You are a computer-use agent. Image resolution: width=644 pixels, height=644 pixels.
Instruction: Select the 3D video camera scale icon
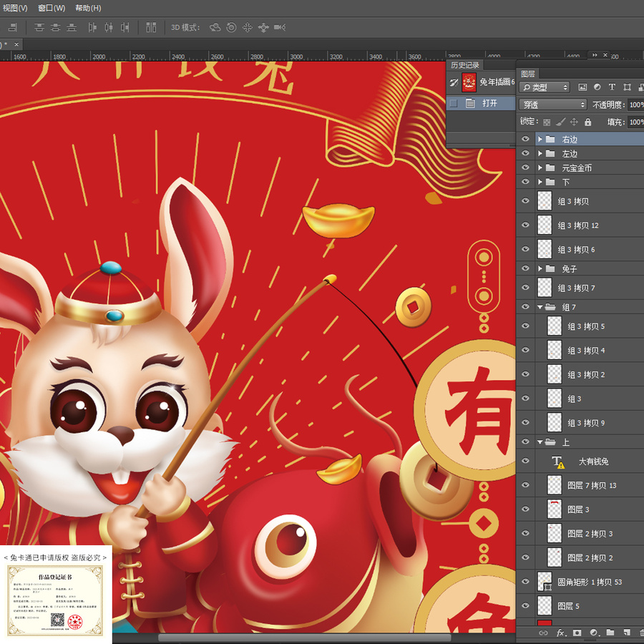280,27
